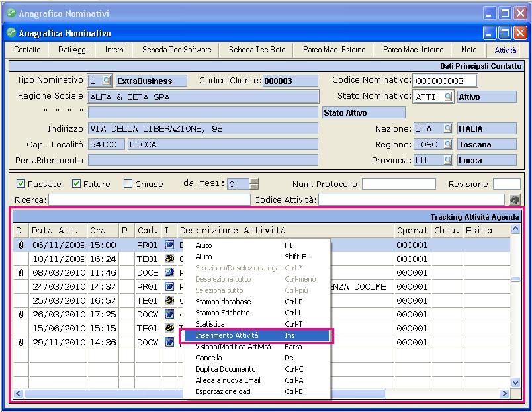Select Stampa Etichette from the context menu
The height and width of the screenshot is (412, 532).
[x=257, y=313]
